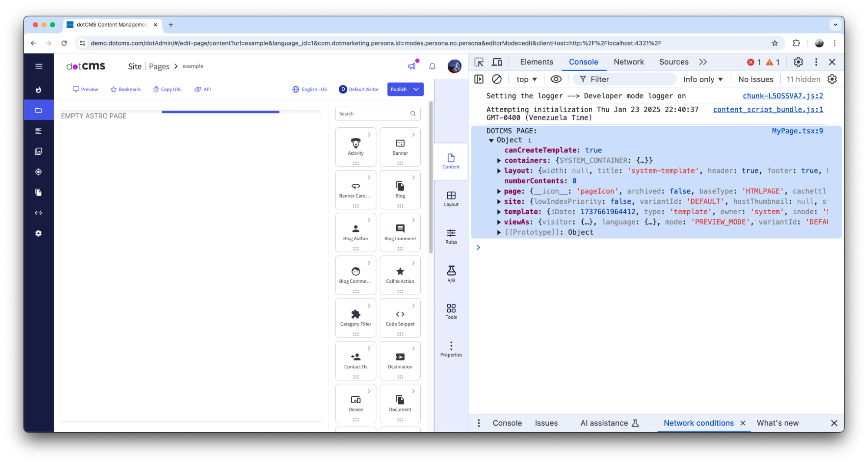This screenshot has height=464, width=868.
Task: Toggle the console sidebar panel
Action: coord(479,79)
